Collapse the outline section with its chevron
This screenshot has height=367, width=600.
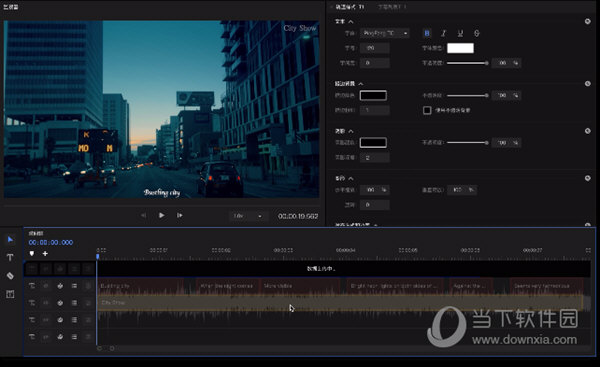361,84
